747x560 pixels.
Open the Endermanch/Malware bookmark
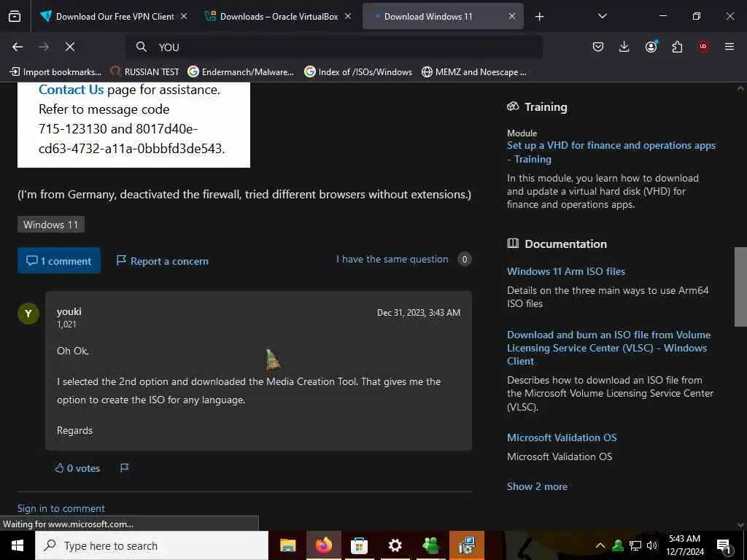(x=241, y=72)
